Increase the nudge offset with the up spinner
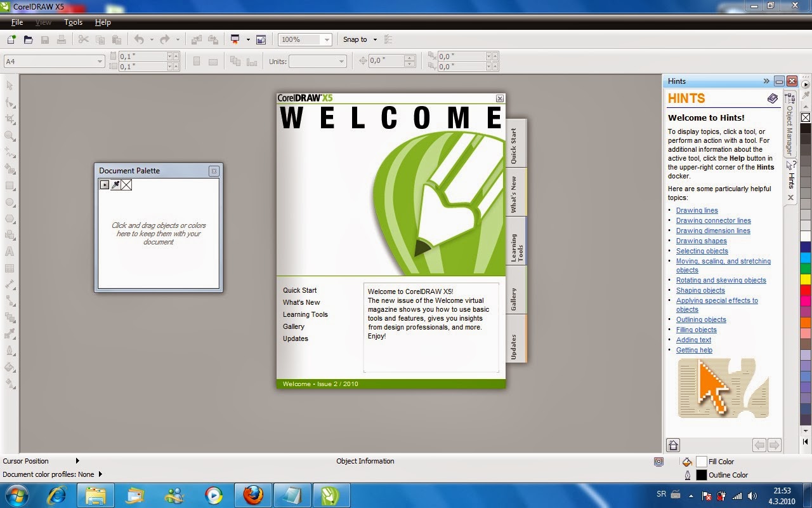This screenshot has height=508, width=812. pyautogui.click(x=409, y=58)
